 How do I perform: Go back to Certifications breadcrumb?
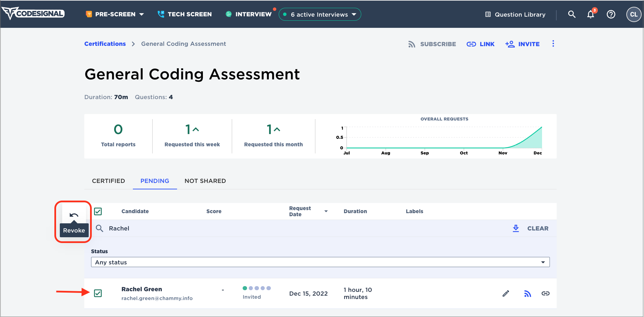coord(105,44)
